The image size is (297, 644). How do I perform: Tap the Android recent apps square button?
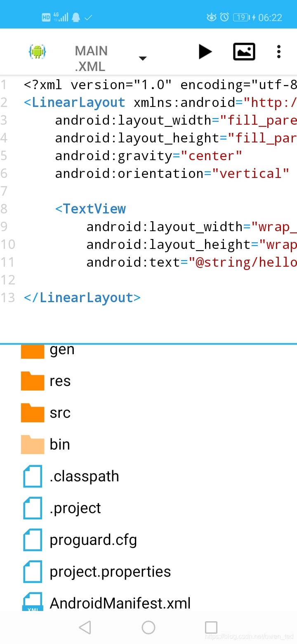[211, 627]
